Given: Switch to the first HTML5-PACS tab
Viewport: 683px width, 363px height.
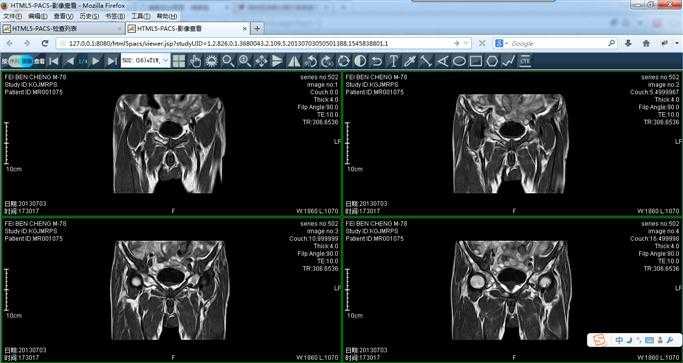Looking at the screenshot, I should [x=62, y=29].
